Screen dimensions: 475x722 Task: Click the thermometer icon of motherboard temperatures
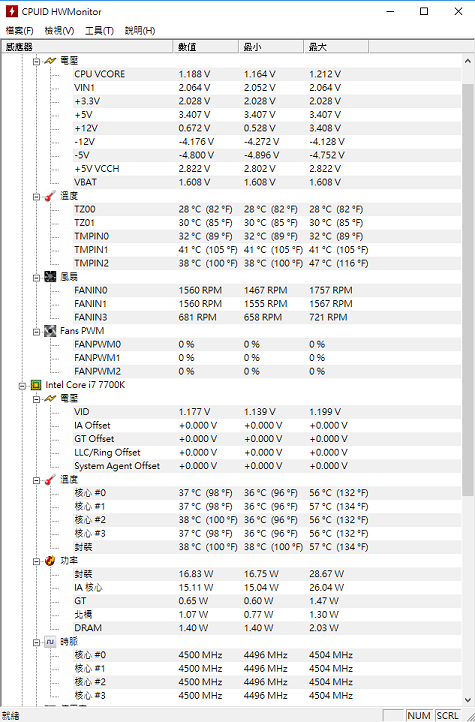[50, 196]
